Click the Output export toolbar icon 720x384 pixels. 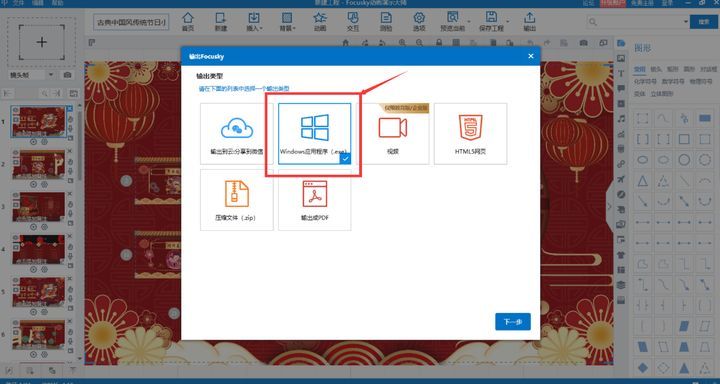pos(529,22)
